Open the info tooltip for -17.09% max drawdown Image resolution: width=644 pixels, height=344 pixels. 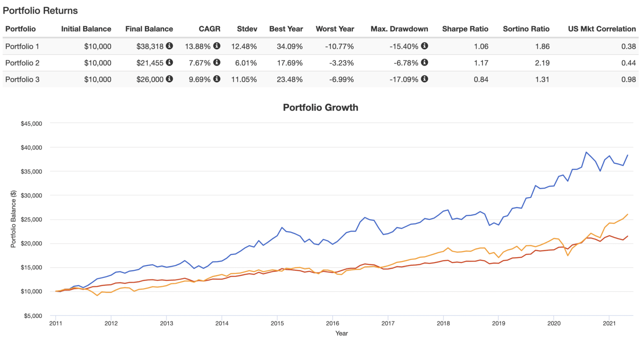pyautogui.click(x=425, y=79)
